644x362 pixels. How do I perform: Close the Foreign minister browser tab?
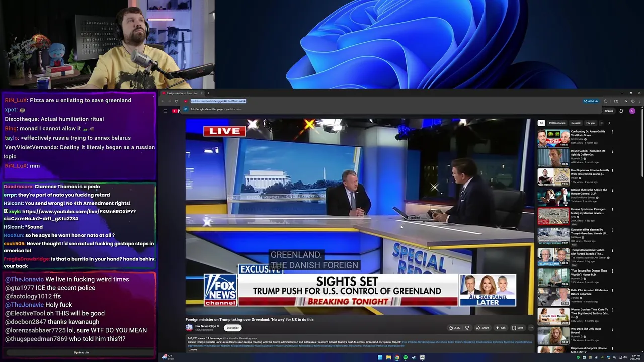(201, 93)
